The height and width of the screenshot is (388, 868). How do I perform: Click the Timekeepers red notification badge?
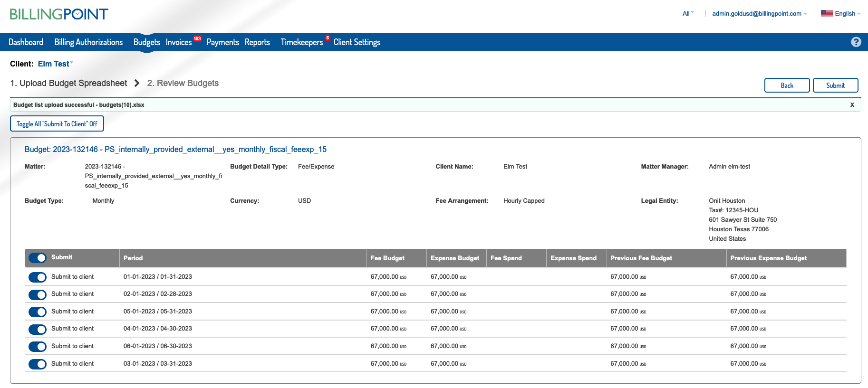pos(328,38)
